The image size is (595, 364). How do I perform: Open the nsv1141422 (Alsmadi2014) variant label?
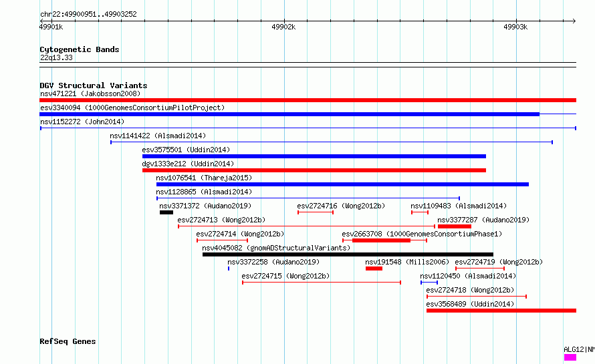coord(158,136)
